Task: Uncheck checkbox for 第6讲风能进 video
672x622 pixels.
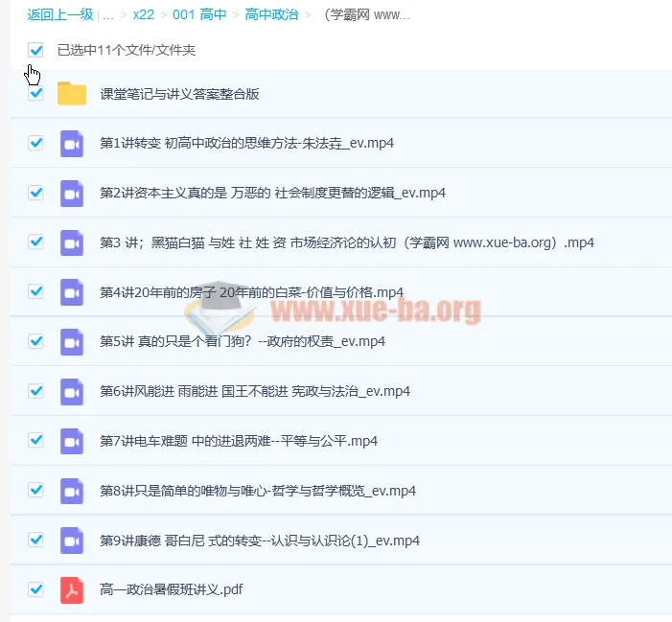Action: coord(35,391)
